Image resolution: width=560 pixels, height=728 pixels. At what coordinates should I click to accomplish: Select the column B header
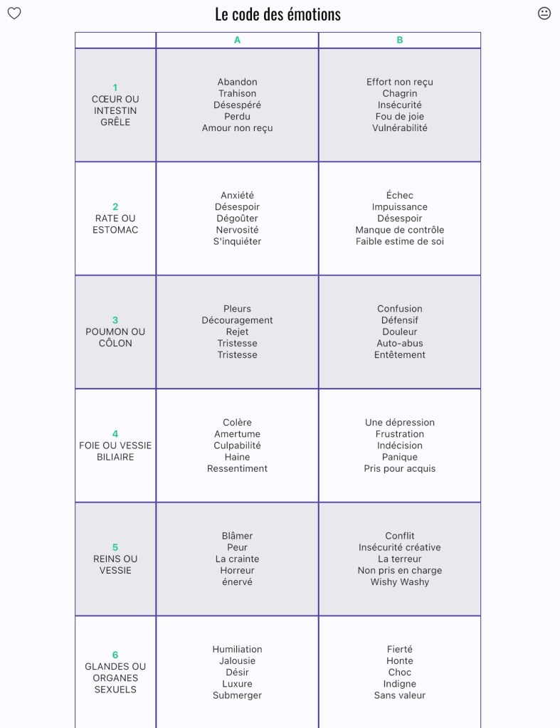[x=399, y=41]
